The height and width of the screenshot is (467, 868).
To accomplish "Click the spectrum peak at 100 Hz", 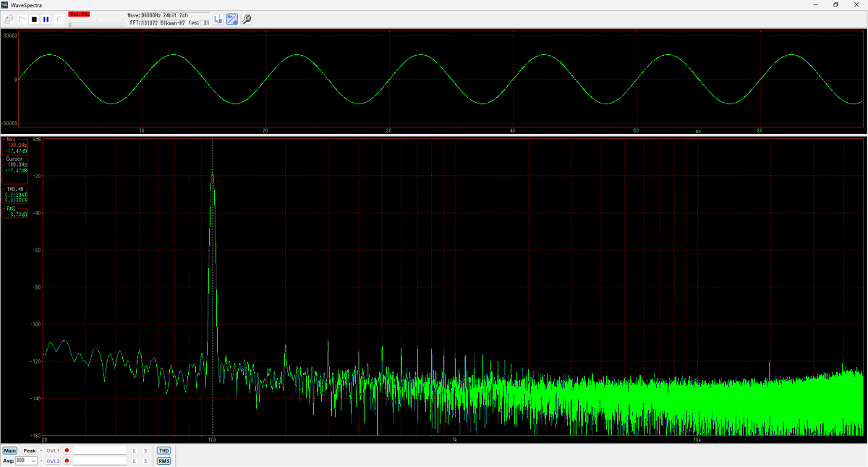I will click(x=213, y=174).
